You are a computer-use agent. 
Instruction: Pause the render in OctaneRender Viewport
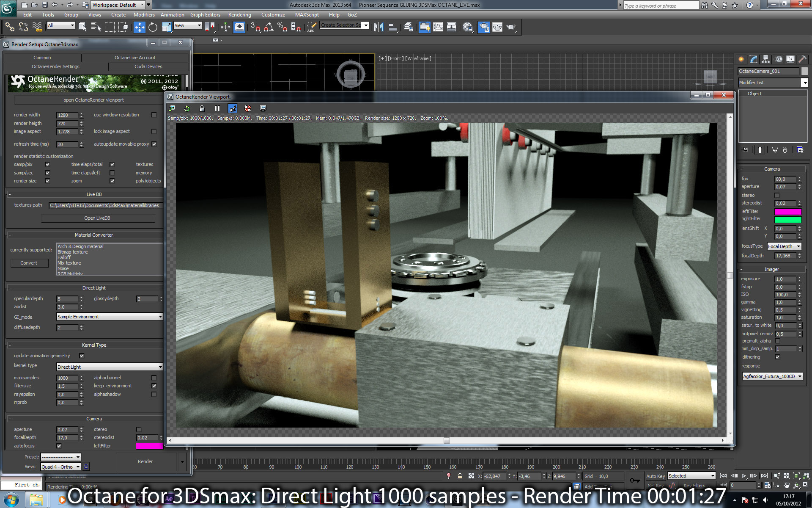coord(217,108)
